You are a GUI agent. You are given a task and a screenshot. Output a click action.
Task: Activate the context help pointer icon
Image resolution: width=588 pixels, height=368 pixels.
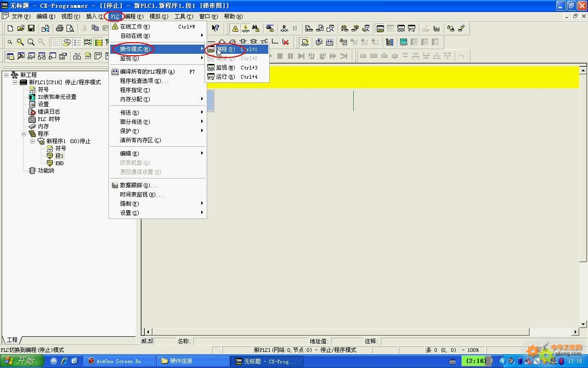[215, 29]
